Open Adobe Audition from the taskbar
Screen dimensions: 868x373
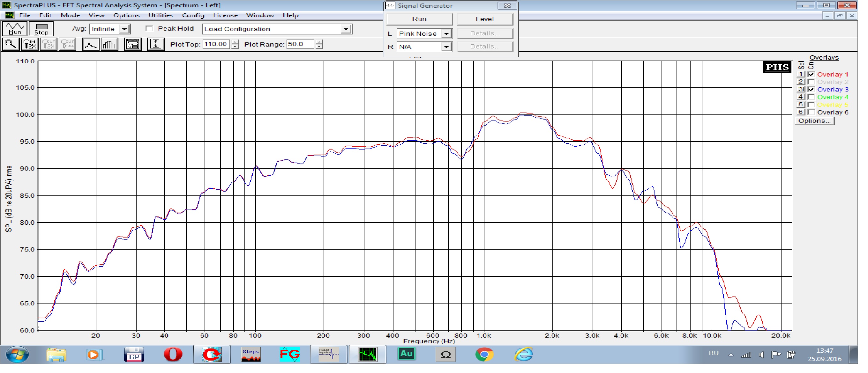tap(406, 354)
